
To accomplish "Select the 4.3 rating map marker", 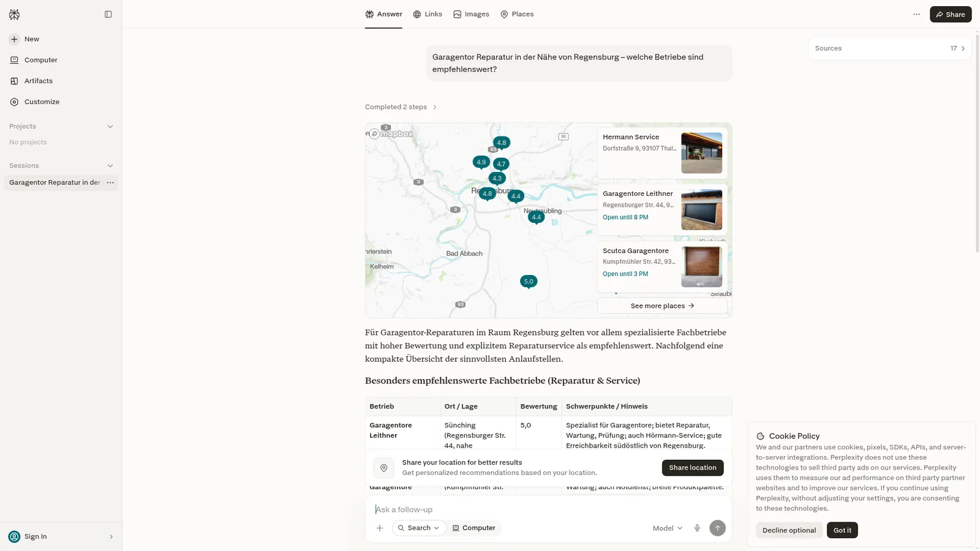I will click(x=497, y=179).
